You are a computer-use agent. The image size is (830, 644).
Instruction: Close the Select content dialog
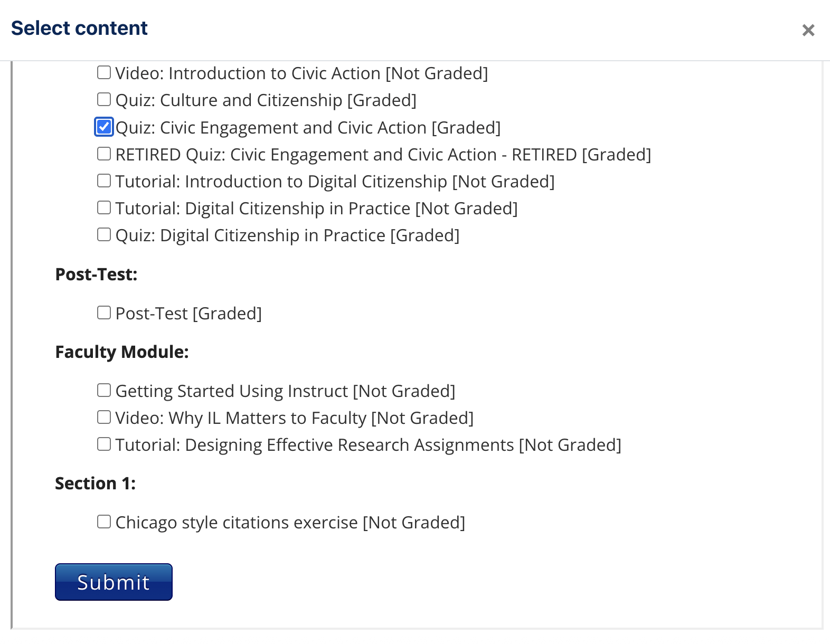808,31
